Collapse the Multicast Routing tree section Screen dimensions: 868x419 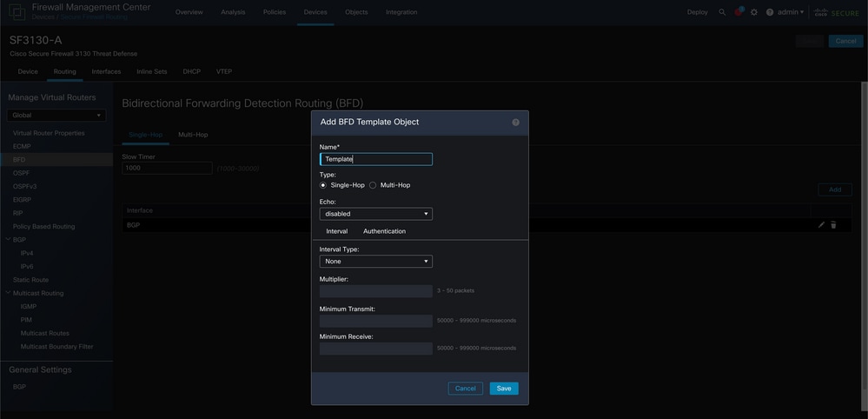point(9,293)
